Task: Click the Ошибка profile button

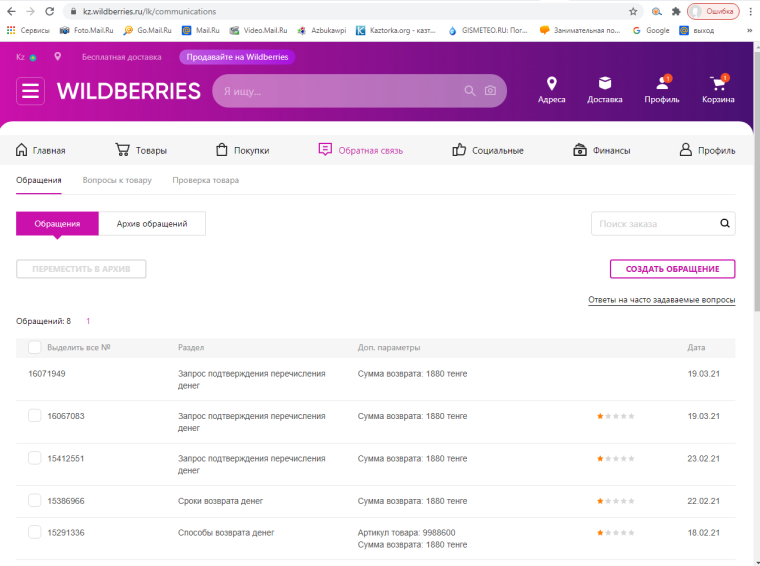Action: point(713,11)
